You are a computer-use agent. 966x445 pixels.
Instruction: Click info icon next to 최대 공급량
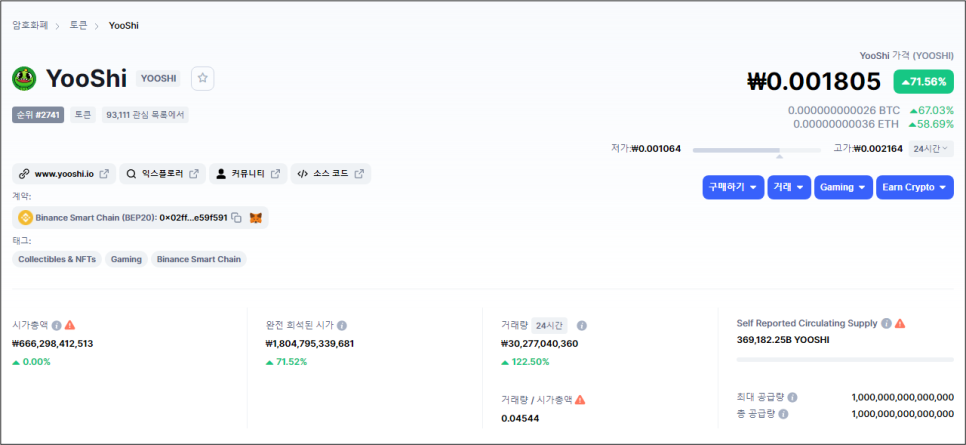click(x=792, y=397)
